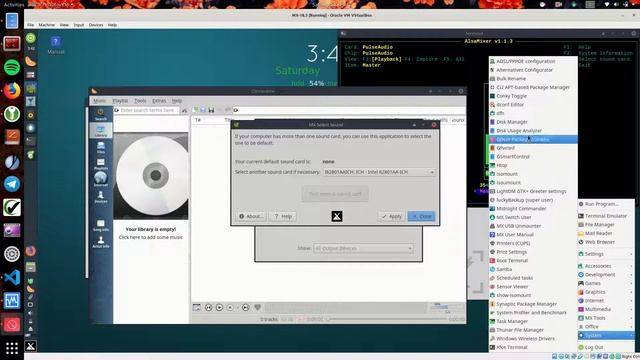Open Help menu in Clementine
This screenshot has width=640, height=360.
pyautogui.click(x=176, y=100)
